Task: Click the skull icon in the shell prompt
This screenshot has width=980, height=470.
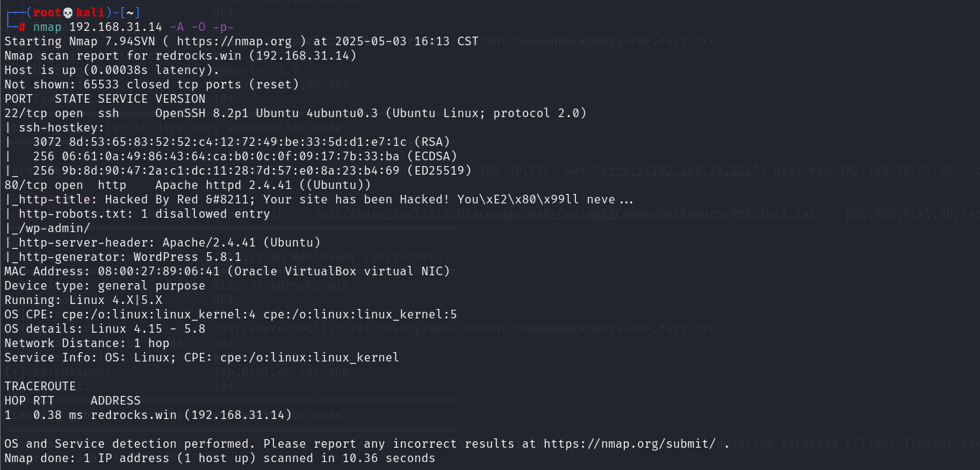Action: point(69,12)
